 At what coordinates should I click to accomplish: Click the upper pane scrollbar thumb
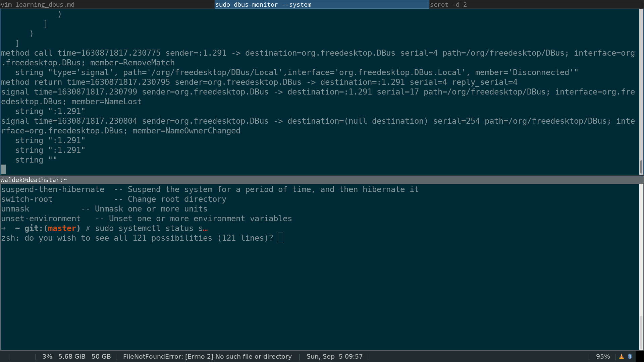[641, 167]
